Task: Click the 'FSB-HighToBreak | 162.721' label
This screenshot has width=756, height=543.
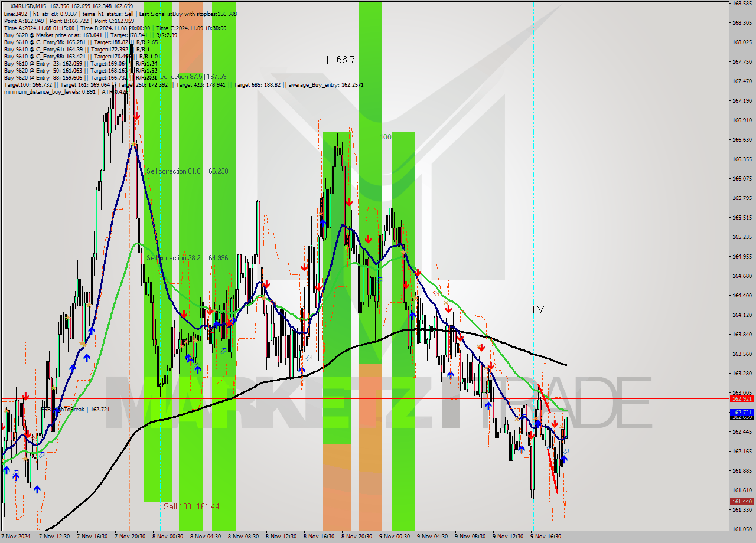Action: [x=75, y=409]
